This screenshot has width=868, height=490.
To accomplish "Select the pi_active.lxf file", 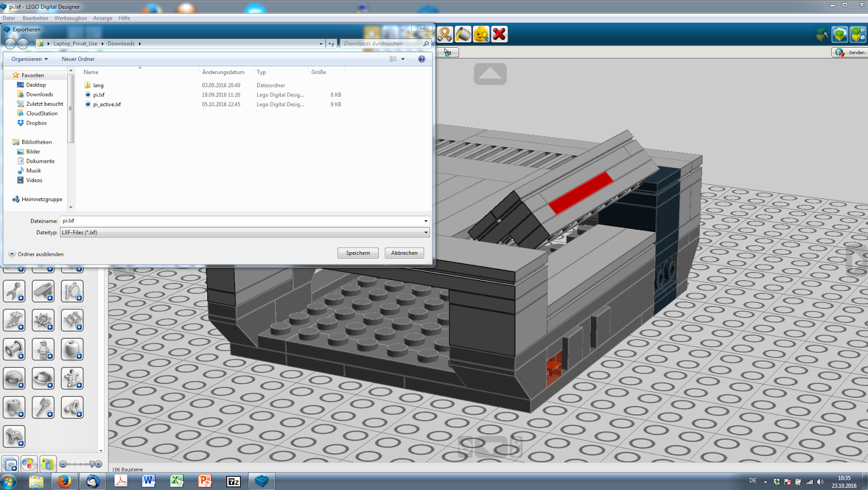I will 107,105.
